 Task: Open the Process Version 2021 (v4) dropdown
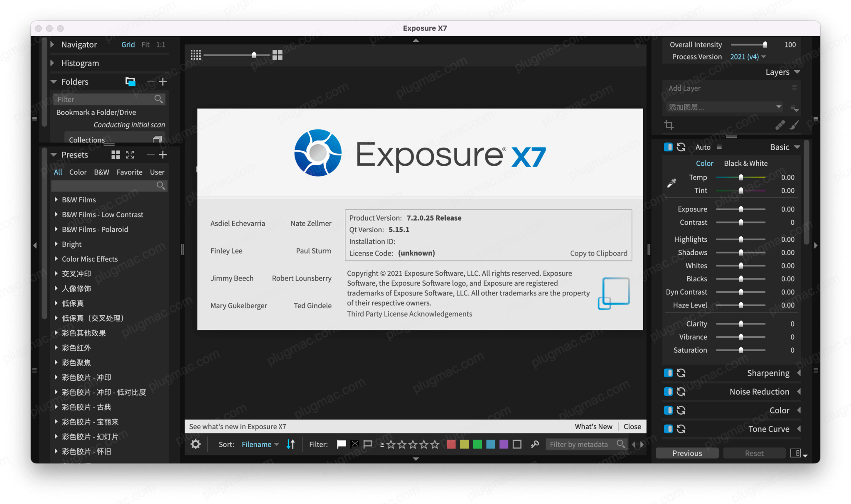(748, 57)
